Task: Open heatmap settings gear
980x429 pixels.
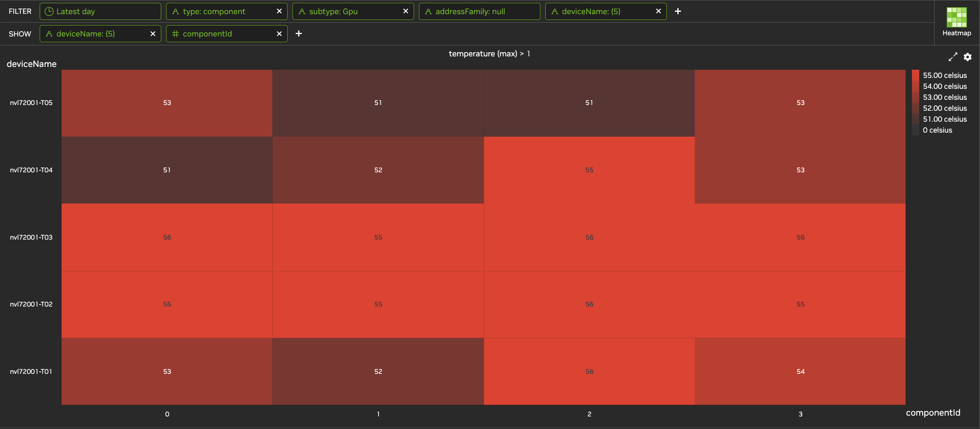Action: point(967,57)
